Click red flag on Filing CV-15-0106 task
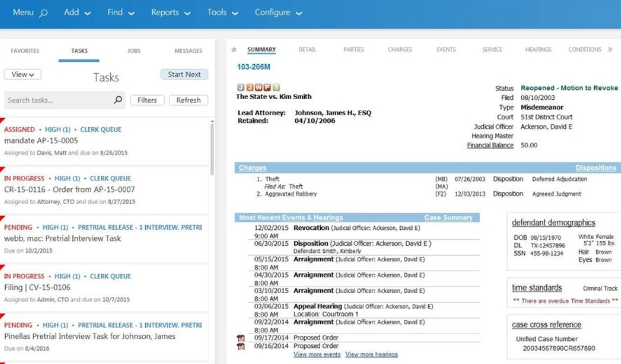This screenshot has width=621, height=364. (x=2, y=267)
